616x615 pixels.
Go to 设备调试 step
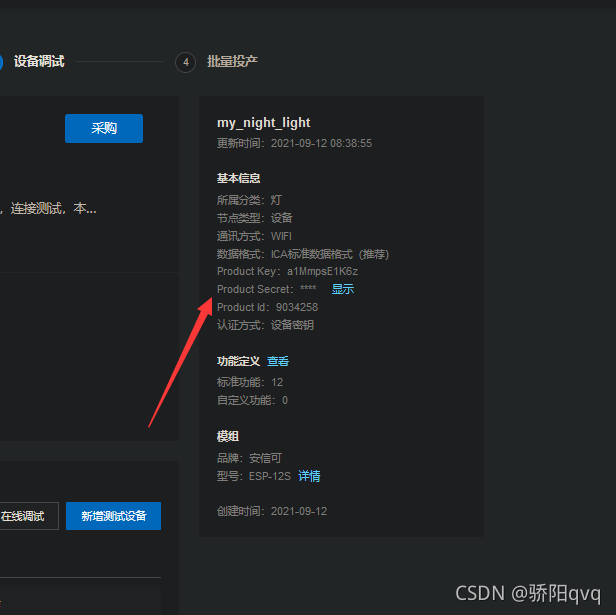click(x=39, y=62)
